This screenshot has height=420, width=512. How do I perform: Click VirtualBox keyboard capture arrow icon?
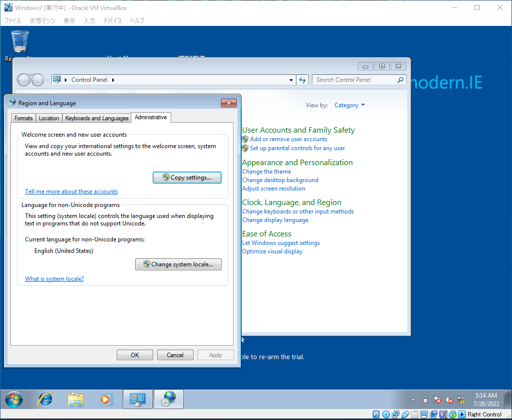pos(462,415)
